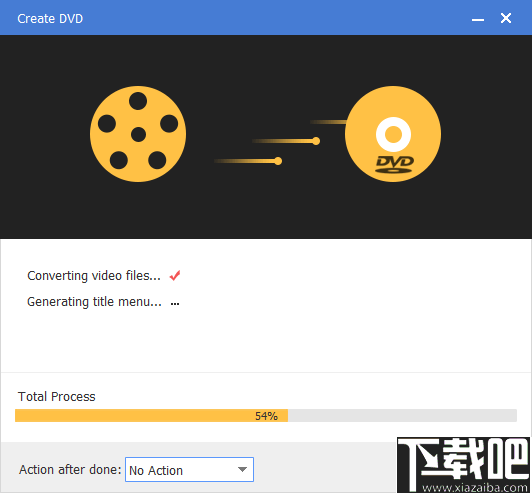Image resolution: width=532 pixels, height=493 pixels.
Task: Click the film reel icon
Action: tap(138, 134)
